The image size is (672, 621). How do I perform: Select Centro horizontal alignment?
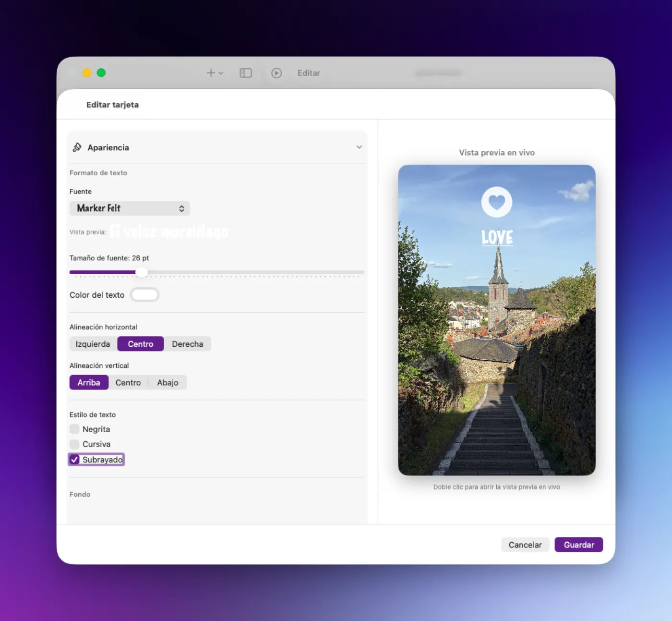click(x=141, y=344)
